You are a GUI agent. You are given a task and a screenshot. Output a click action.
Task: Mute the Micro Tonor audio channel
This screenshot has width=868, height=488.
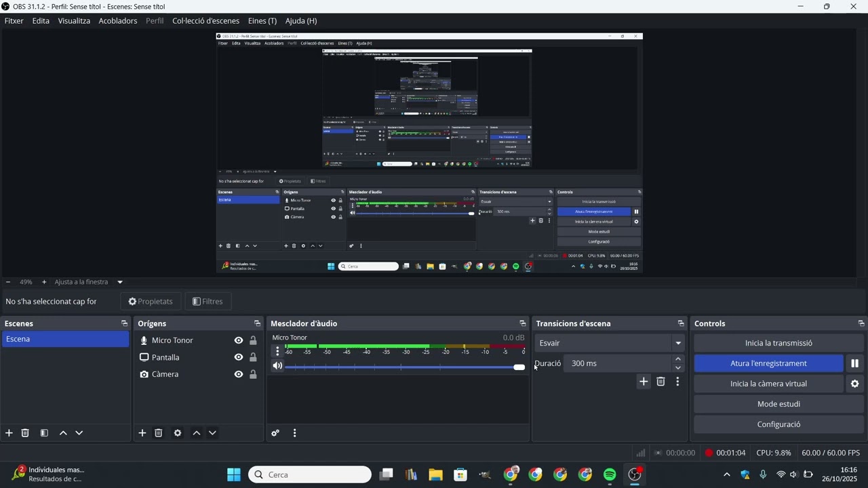pyautogui.click(x=277, y=366)
